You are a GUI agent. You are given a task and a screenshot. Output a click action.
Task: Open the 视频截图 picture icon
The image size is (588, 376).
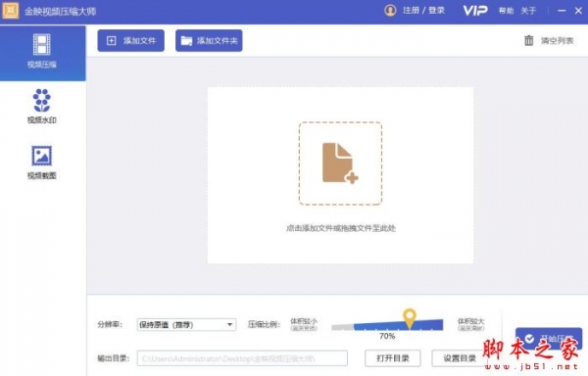(x=41, y=156)
